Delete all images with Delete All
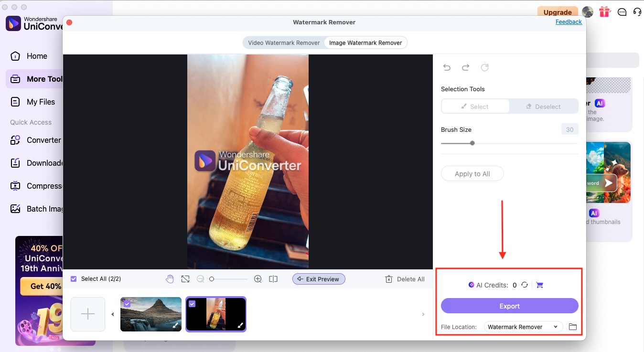The height and width of the screenshot is (352, 644). click(x=405, y=279)
